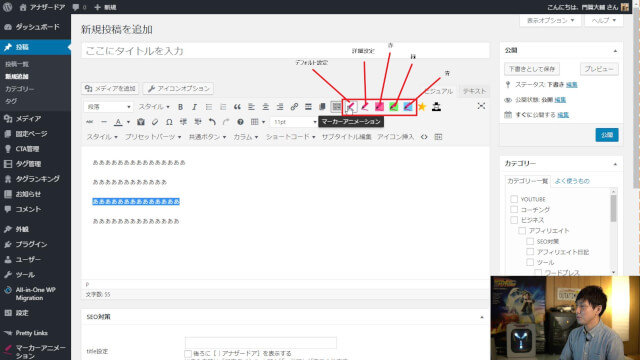Open the よく使うもの category tab
640x360 pixels.
point(572,181)
